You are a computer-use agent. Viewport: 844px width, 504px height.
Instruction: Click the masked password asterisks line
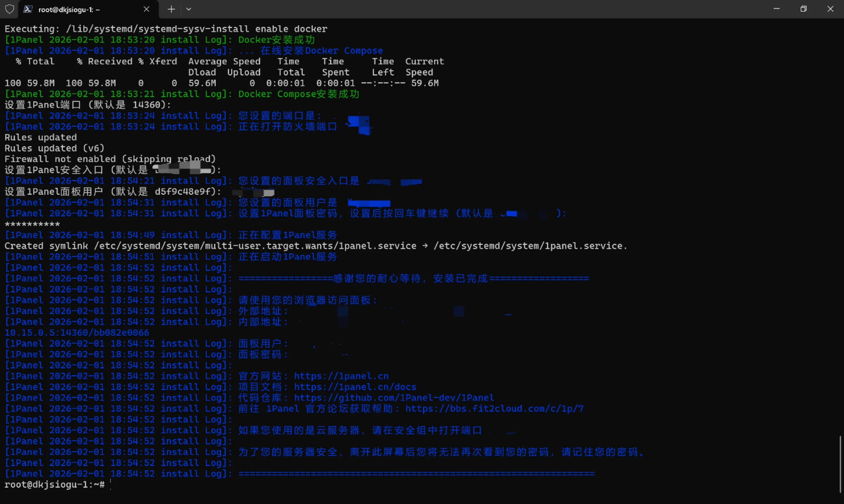coord(32,224)
